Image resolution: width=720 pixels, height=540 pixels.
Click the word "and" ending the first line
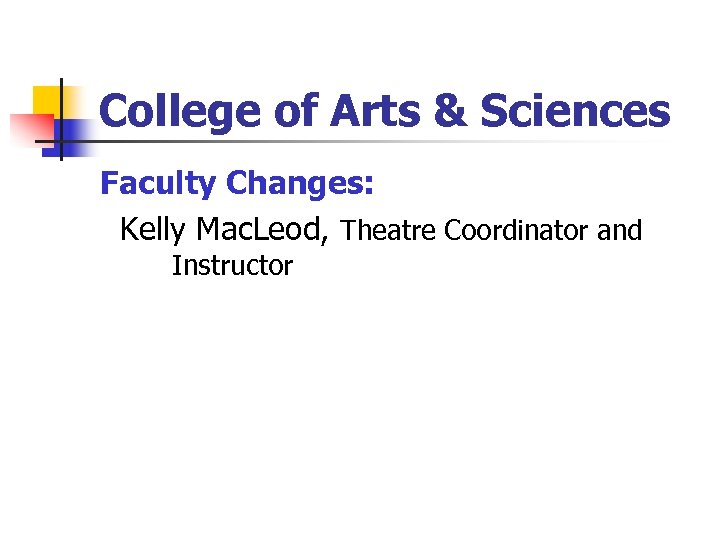(619, 232)
